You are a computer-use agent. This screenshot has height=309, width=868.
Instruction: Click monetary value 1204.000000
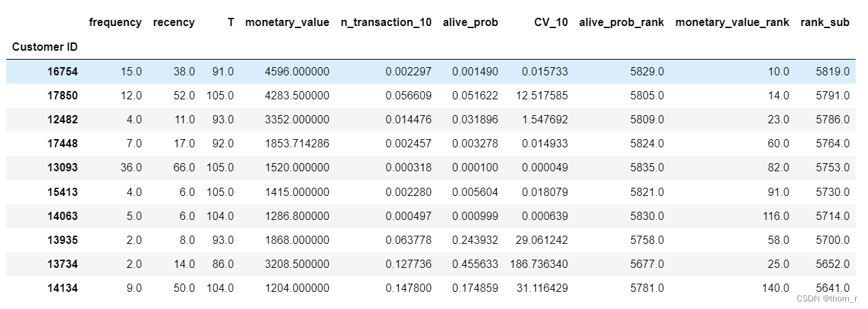[296, 288]
